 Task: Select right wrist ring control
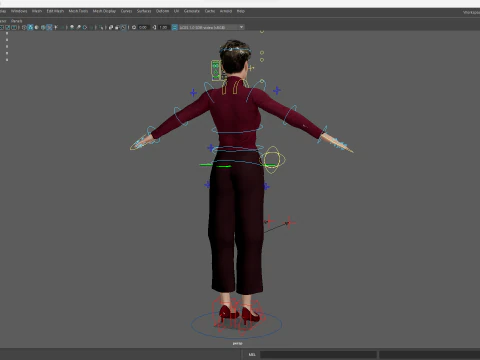(x=323, y=134)
